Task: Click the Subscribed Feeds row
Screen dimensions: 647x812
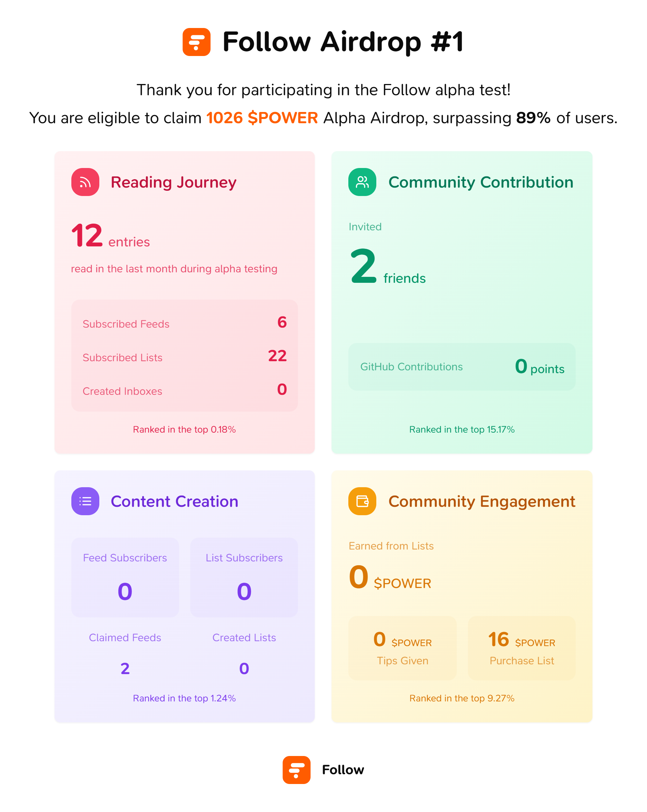Action: 184,323
